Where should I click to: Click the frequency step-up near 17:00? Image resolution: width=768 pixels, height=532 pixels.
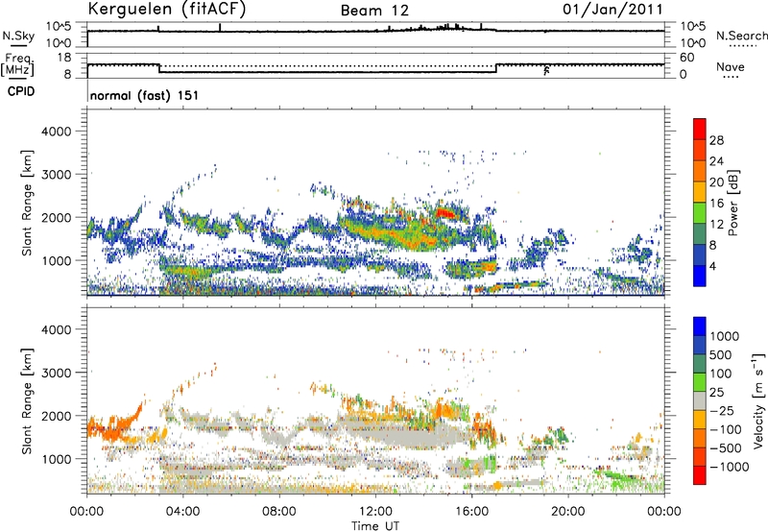[x=496, y=68]
